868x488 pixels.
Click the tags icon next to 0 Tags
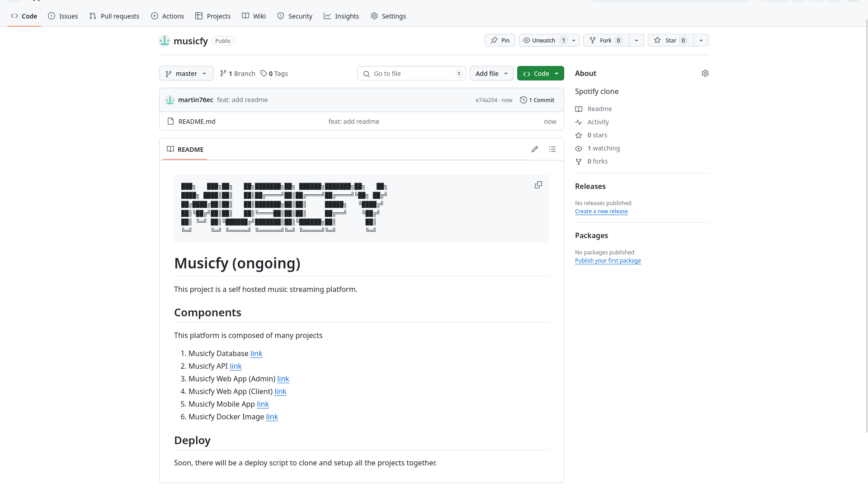(264, 73)
